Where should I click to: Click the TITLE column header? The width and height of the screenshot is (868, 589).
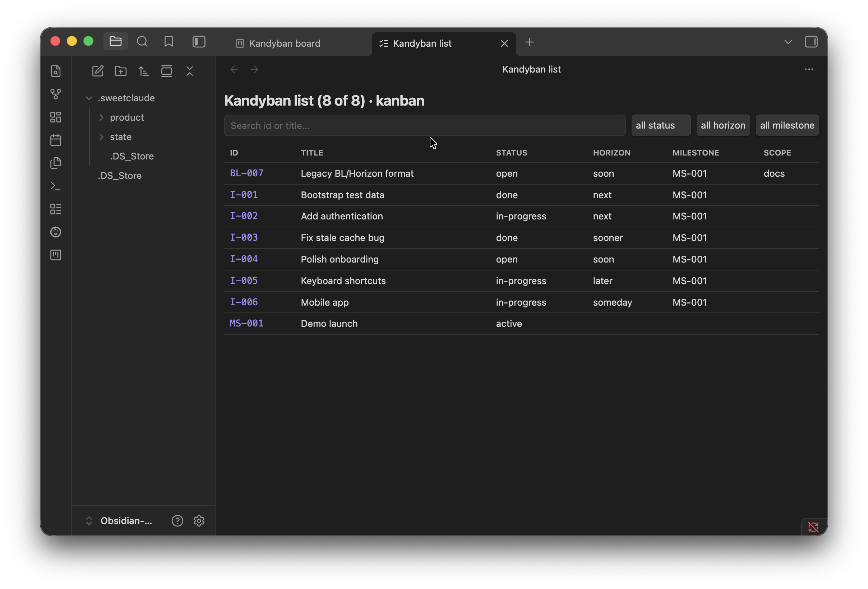(x=312, y=153)
